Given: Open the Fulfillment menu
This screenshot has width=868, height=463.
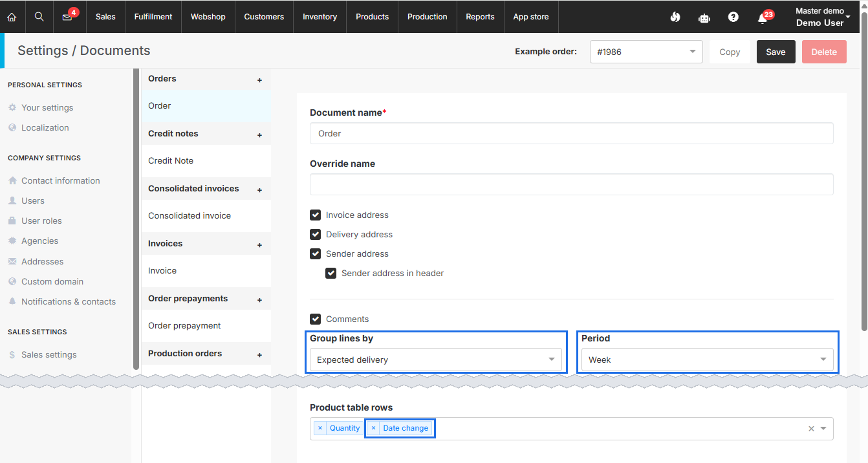Looking at the screenshot, I should pyautogui.click(x=153, y=17).
